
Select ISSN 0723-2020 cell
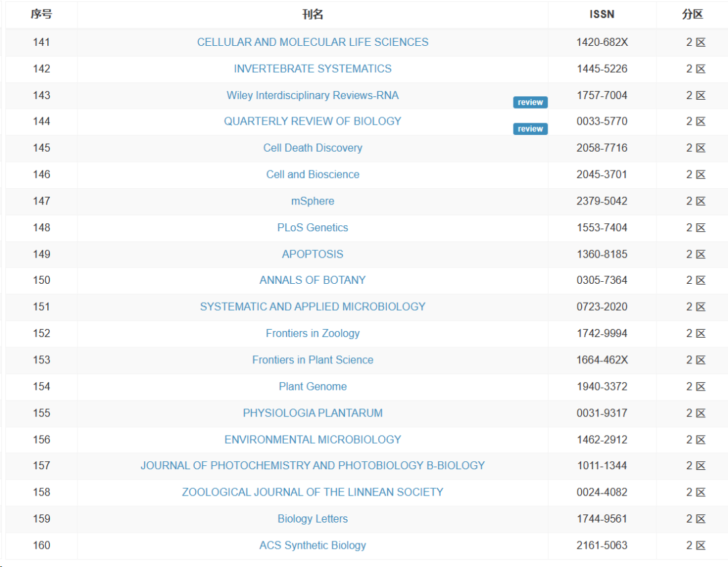602,307
